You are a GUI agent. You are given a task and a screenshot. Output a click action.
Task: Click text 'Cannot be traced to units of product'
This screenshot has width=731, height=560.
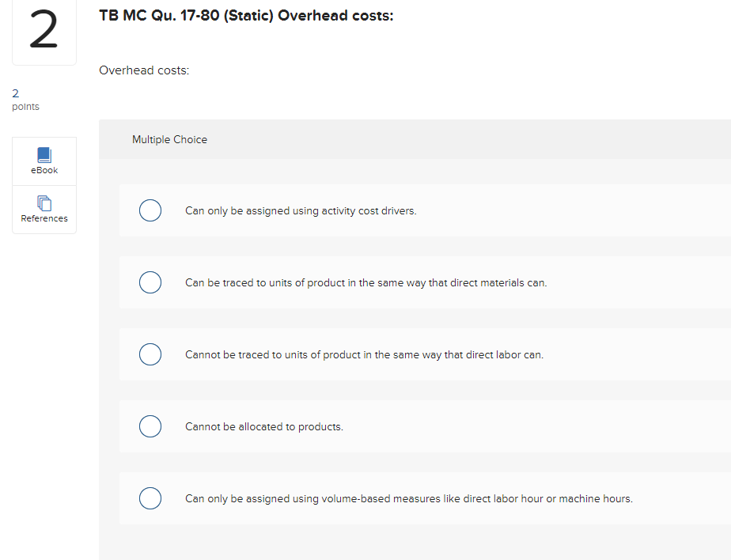[364, 354]
